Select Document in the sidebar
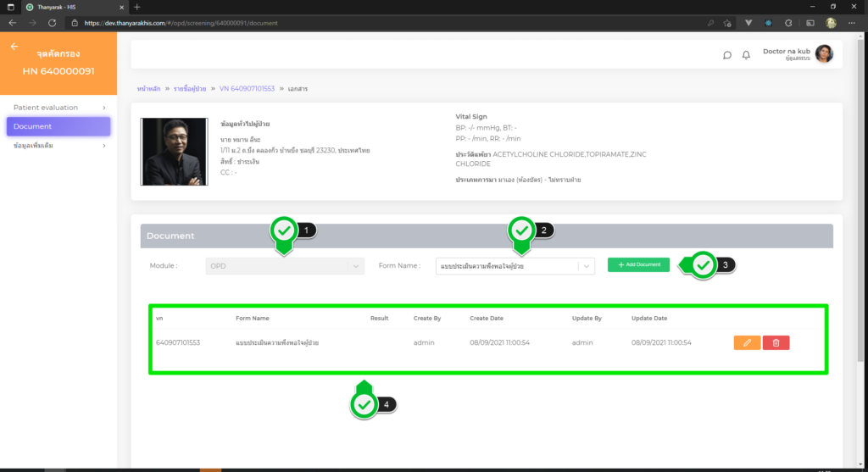 coord(58,126)
